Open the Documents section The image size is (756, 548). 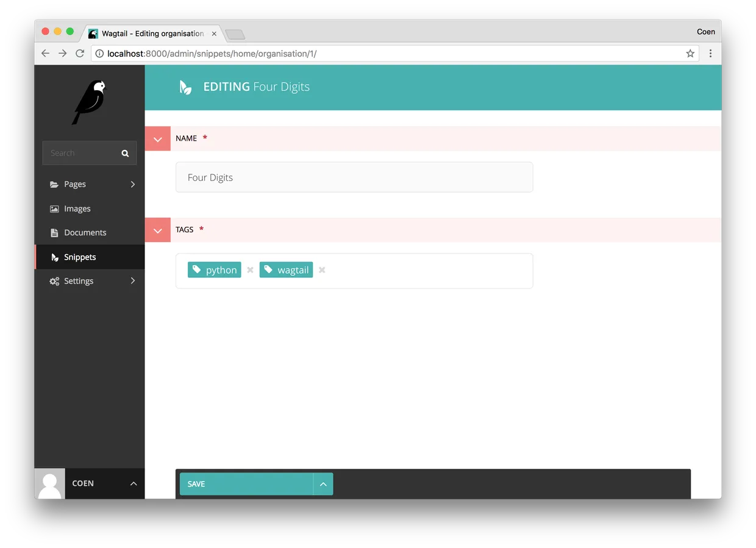[85, 232]
